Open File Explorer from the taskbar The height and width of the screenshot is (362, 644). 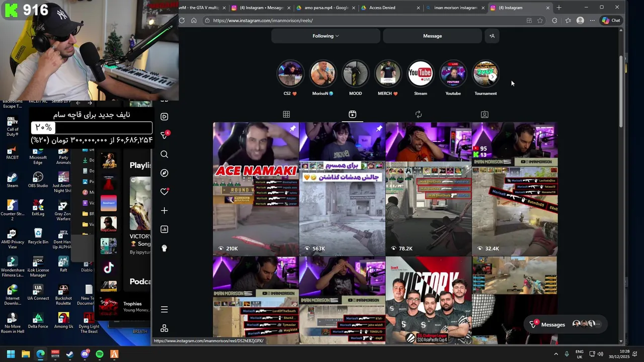26,354
